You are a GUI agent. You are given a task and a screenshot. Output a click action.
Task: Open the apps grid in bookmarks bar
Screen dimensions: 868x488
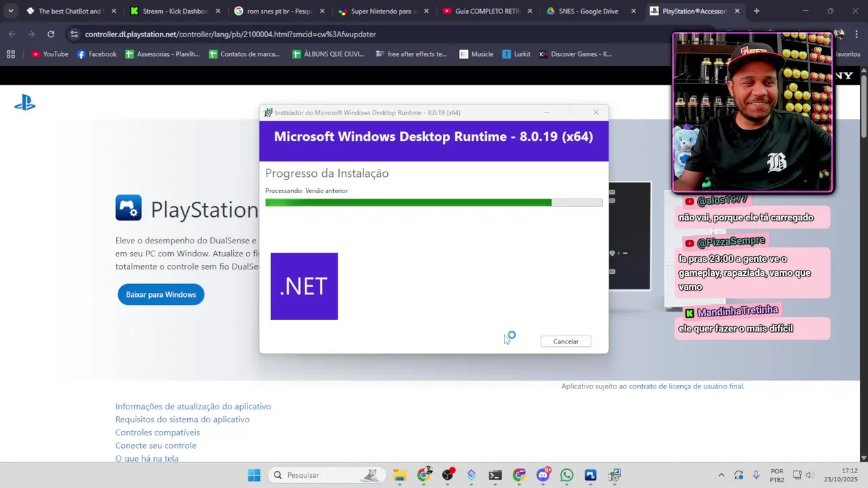point(10,54)
